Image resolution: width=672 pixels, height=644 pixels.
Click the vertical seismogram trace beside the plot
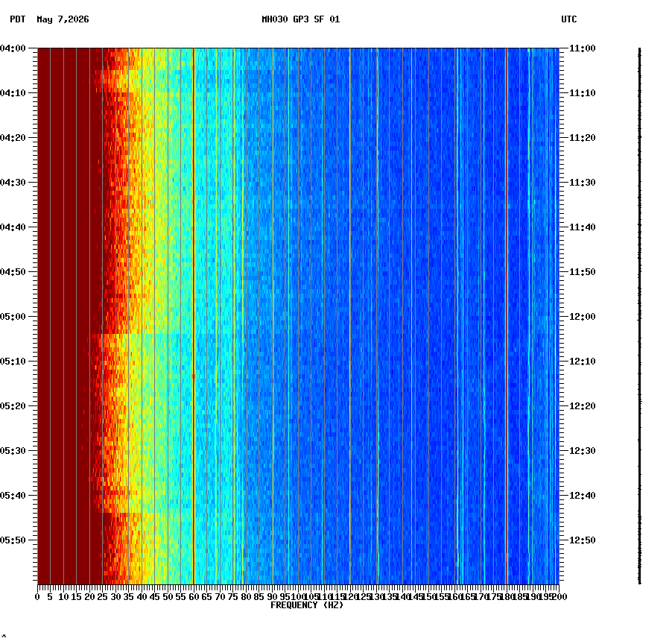[640, 316]
